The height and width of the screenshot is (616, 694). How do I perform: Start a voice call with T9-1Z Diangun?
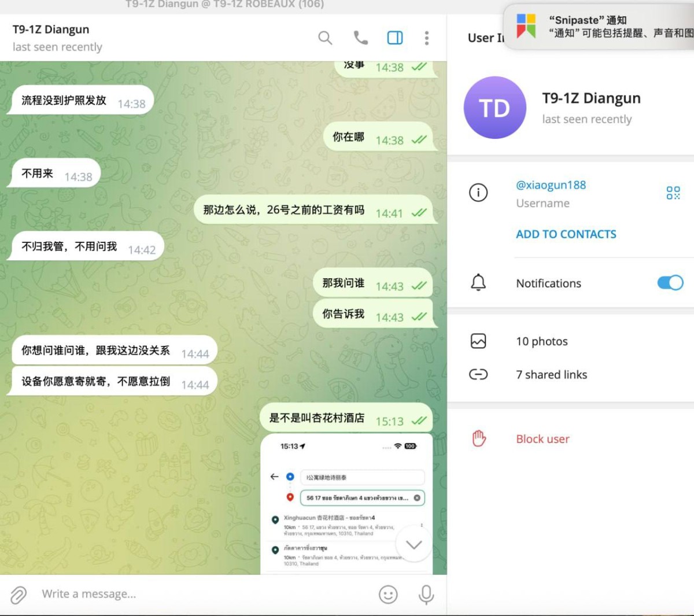(x=360, y=38)
